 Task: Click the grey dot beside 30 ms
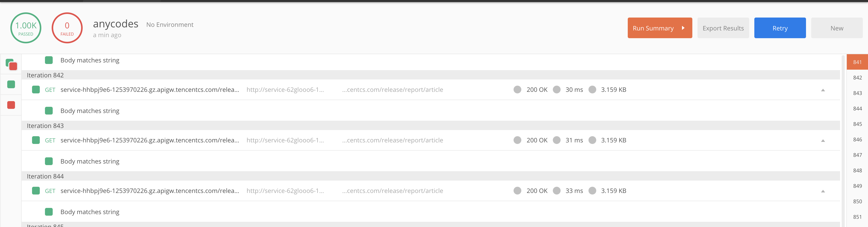557,90
